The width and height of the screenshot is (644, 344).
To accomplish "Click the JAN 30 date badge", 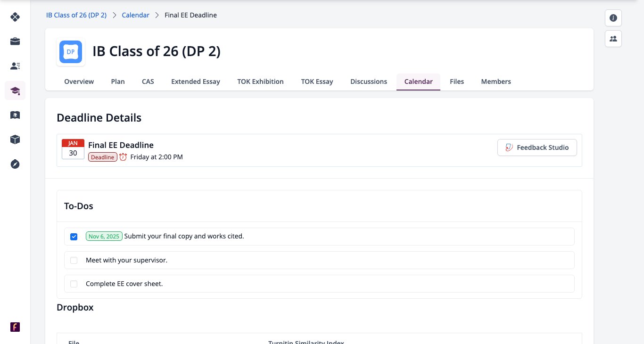I will (x=73, y=149).
